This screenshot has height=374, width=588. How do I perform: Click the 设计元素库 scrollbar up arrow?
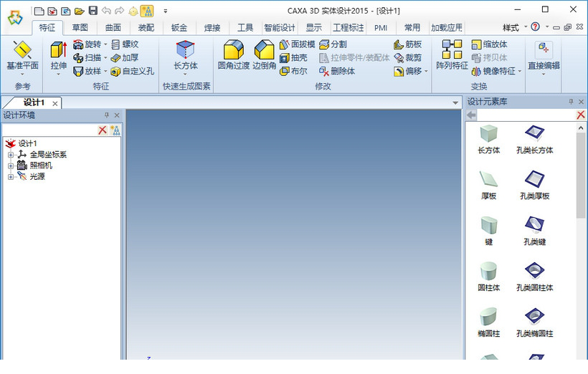click(x=581, y=128)
